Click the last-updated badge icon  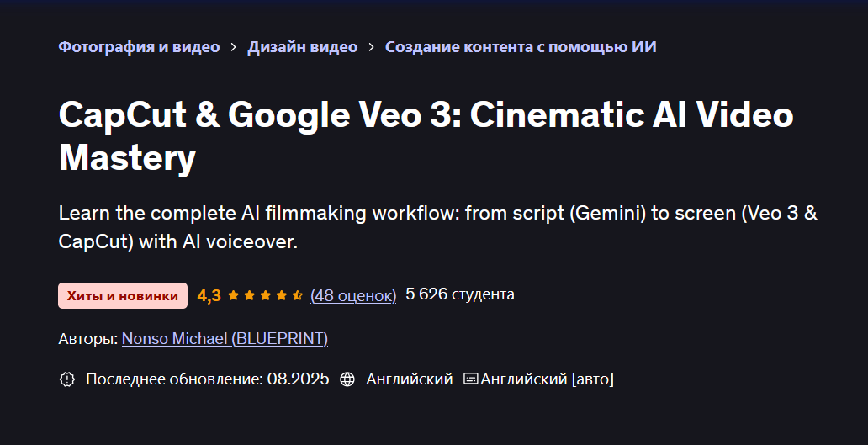pyautogui.click(x=67, y=379)
